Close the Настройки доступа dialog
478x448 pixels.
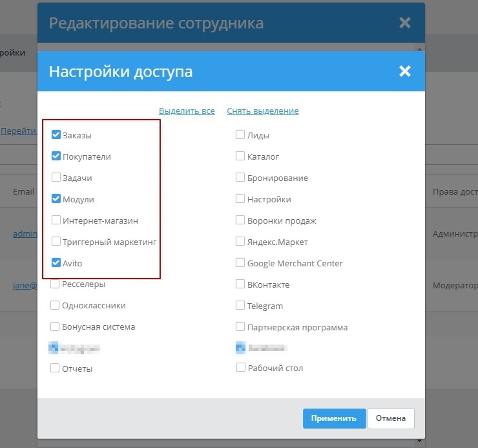[405, 71]
